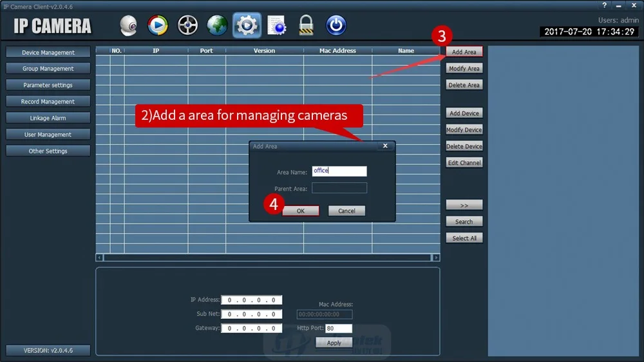644x362 pixels.
Task: Click the table's right scroll arrow
Action: tap(436, 258)
